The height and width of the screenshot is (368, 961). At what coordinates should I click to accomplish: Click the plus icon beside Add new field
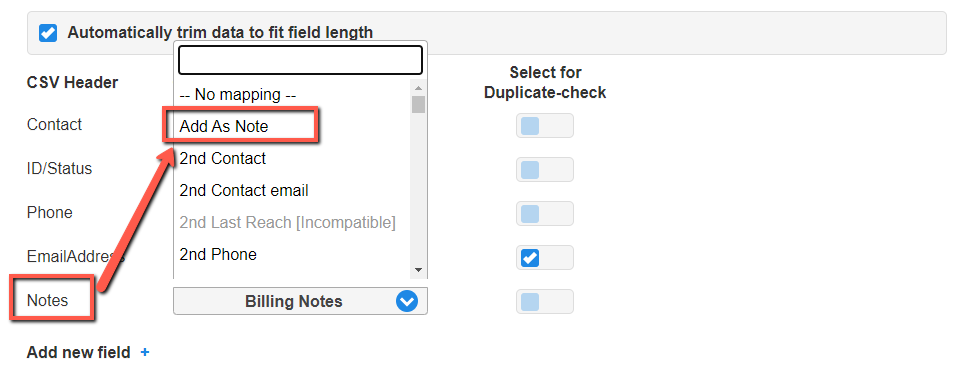pyautogui.click(x=145, y=353)
